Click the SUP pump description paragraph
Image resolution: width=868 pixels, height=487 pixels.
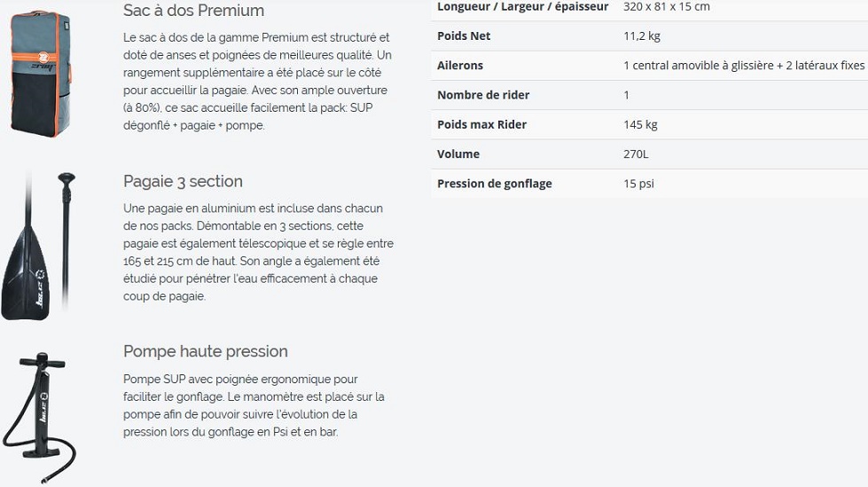pos(254,405)
